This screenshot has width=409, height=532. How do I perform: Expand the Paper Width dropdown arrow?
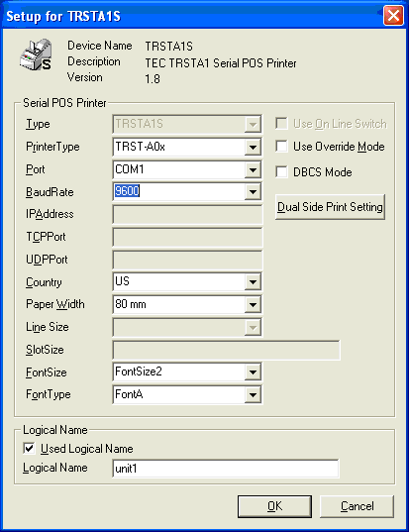tap(253, 305)
